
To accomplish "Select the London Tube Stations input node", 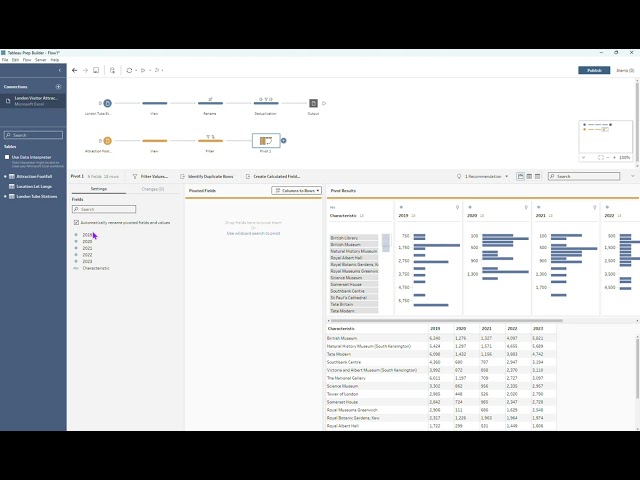I will point(107,103).
